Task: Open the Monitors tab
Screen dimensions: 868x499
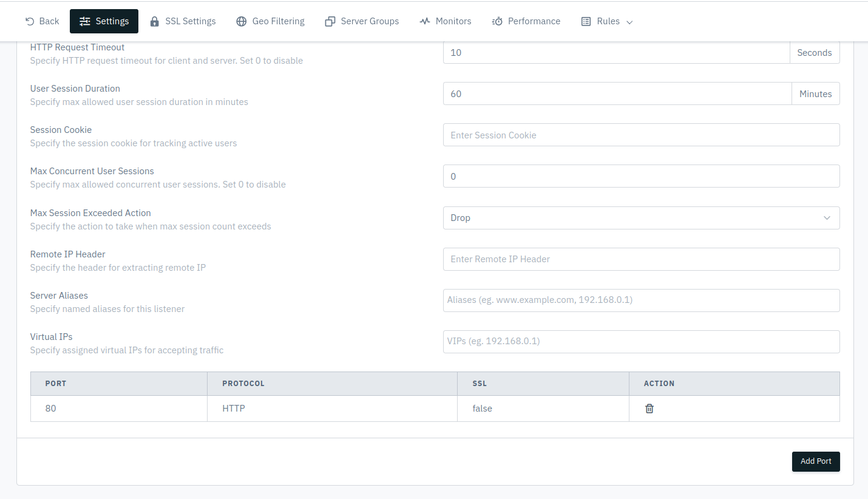Action: (446, 21)
